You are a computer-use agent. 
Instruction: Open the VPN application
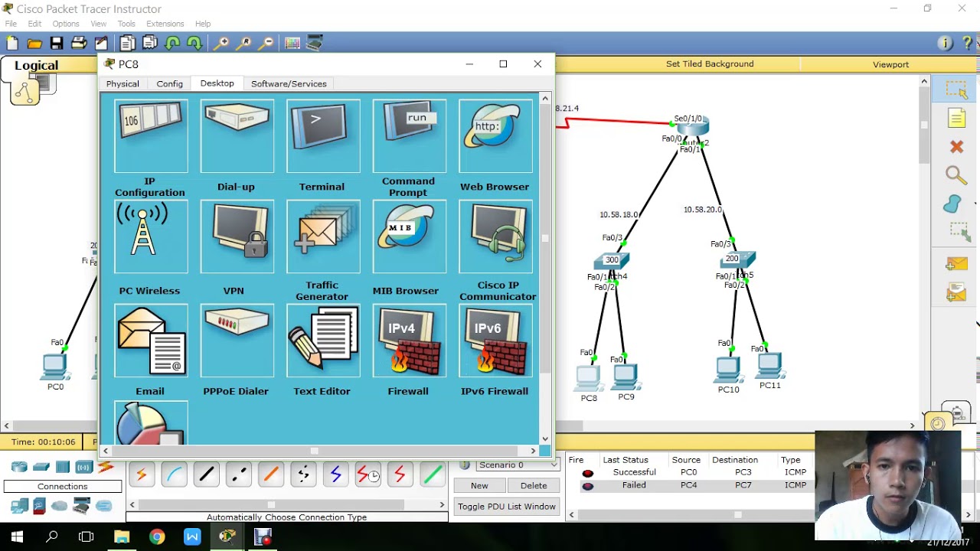coord(237,236)
